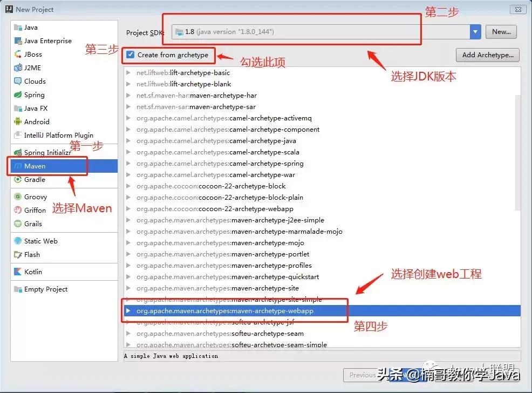
Task: Click the Spring Initializr sidebar icon
Action: pyautogui.click(x=18, y=152)
